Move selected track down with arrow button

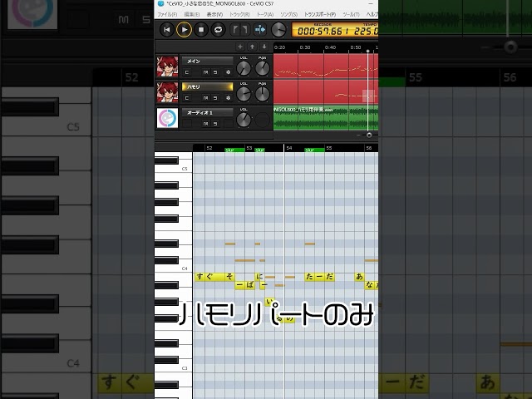coord(264,47)
